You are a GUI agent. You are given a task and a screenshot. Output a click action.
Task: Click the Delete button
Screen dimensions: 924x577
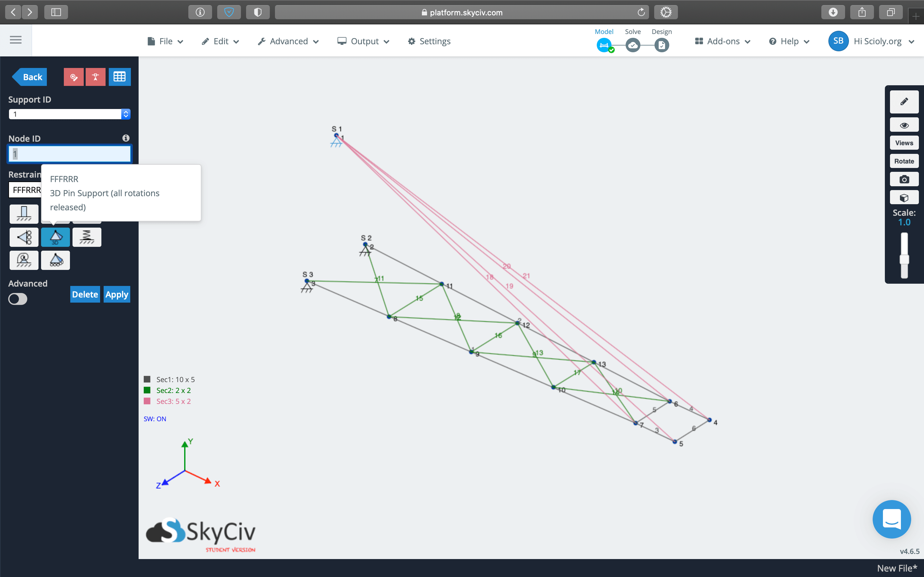(x=85, y=294)
